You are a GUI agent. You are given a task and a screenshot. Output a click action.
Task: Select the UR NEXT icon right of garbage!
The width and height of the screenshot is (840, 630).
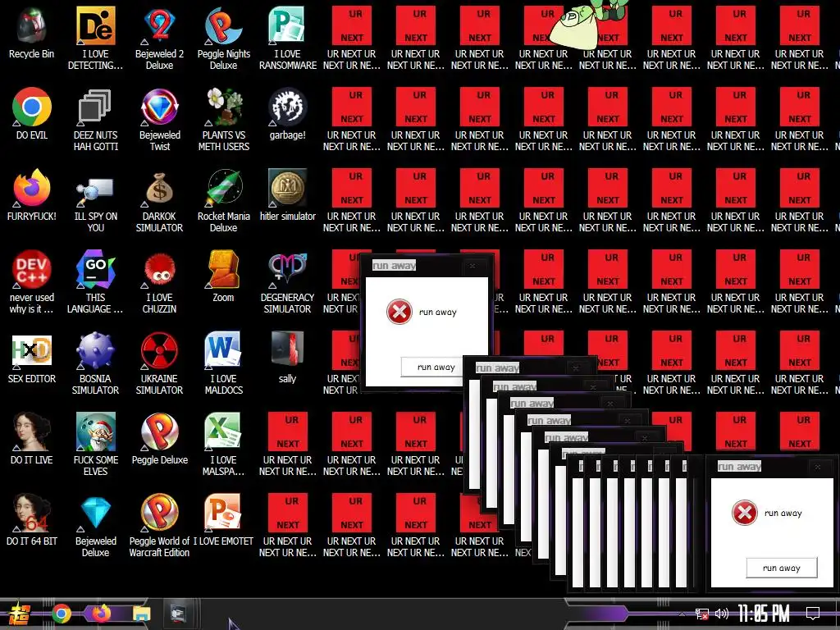(x=351, y=107)
